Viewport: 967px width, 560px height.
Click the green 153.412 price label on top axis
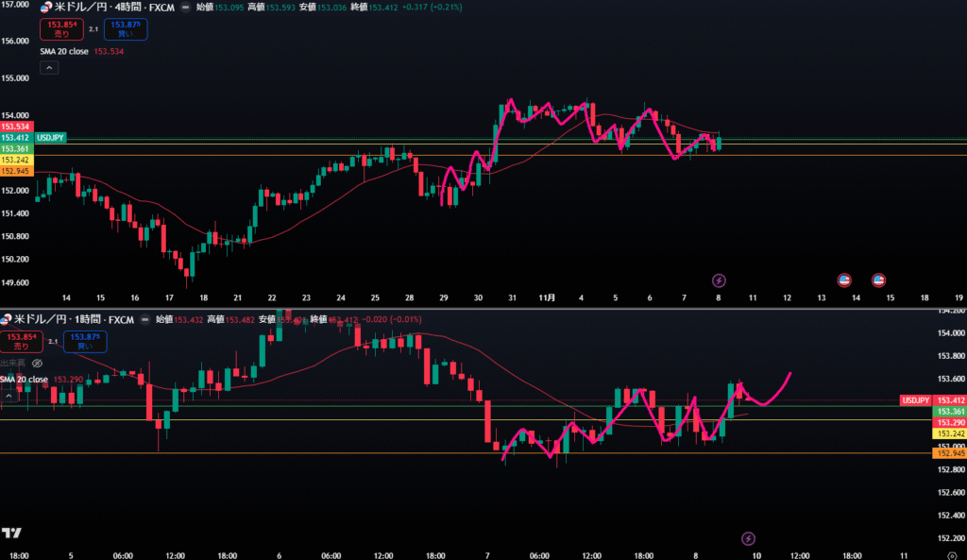(17, 138)
